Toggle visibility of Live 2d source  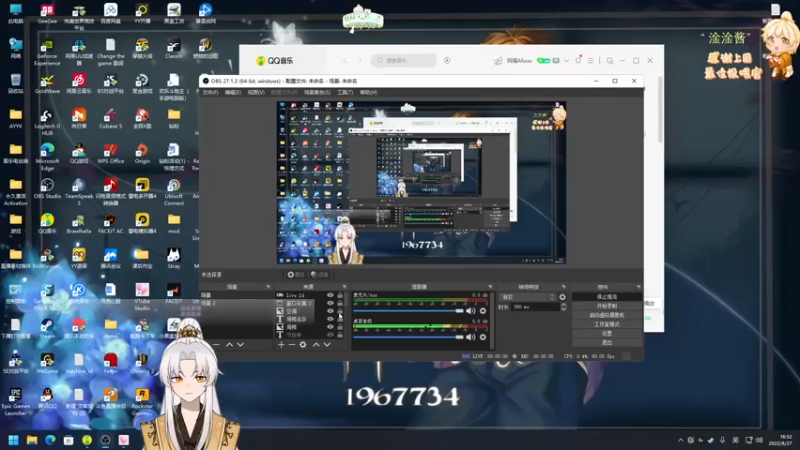tap(330, 295)
